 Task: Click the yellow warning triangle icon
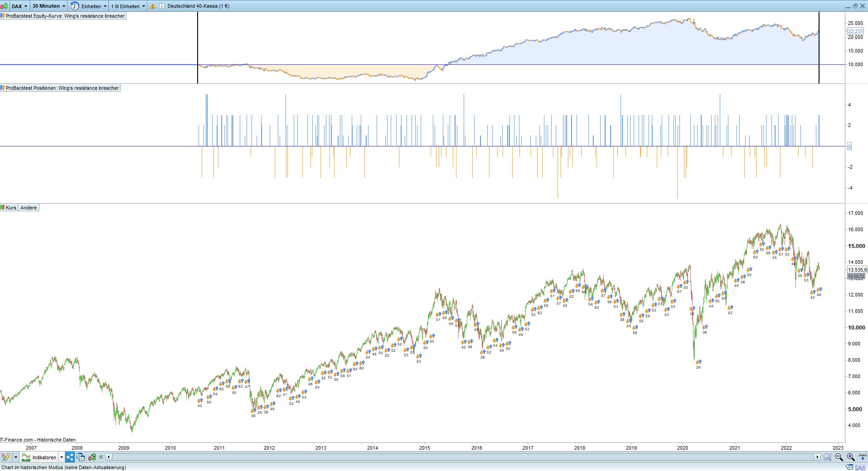(x=153, y=6)
